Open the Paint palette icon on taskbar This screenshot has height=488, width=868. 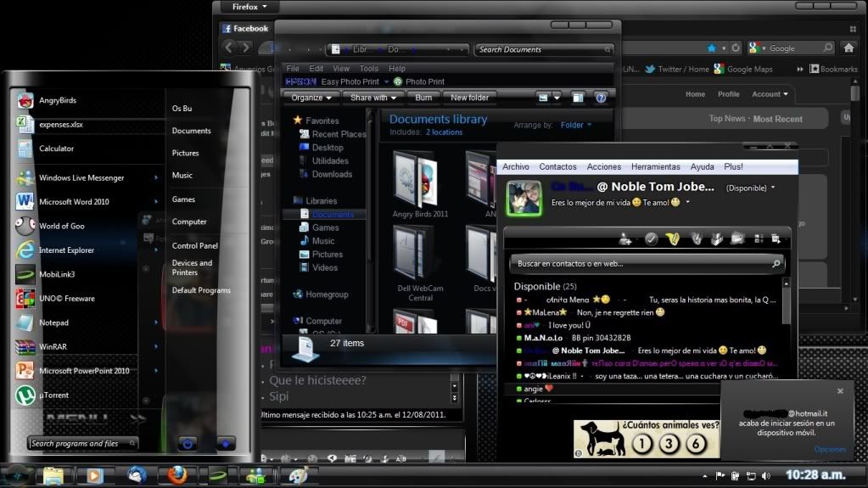click(x=298, y=475)
